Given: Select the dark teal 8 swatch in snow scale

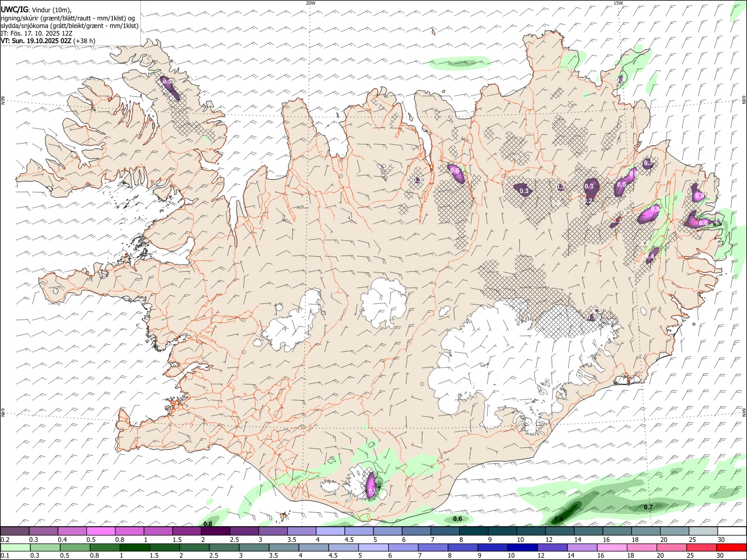Looking at the screenshot, I should click(474, 531).
